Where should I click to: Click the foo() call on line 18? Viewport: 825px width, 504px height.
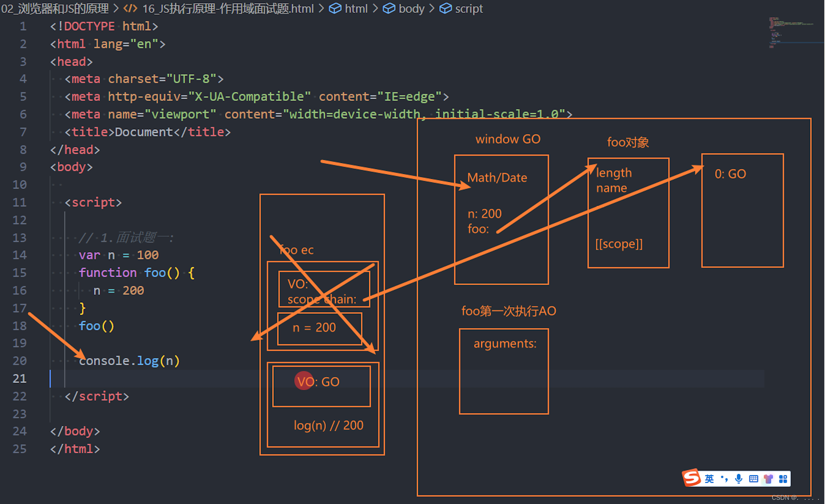click(x=96, y=326)
